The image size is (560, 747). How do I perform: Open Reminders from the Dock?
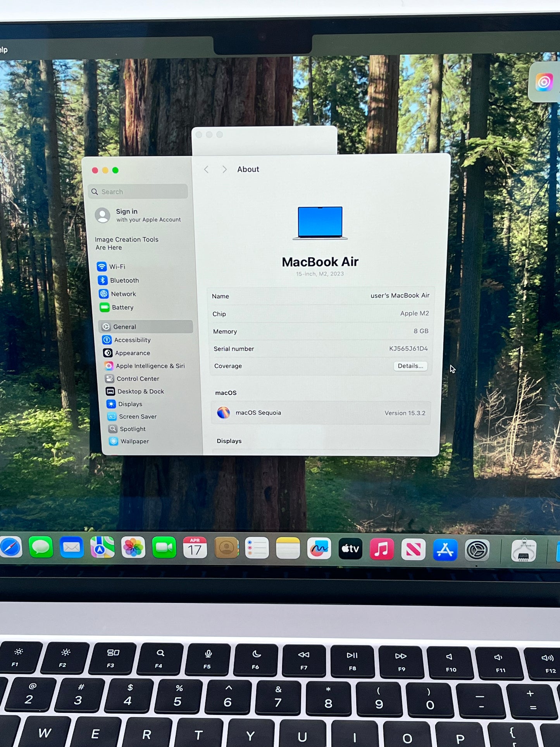[257, 548]
